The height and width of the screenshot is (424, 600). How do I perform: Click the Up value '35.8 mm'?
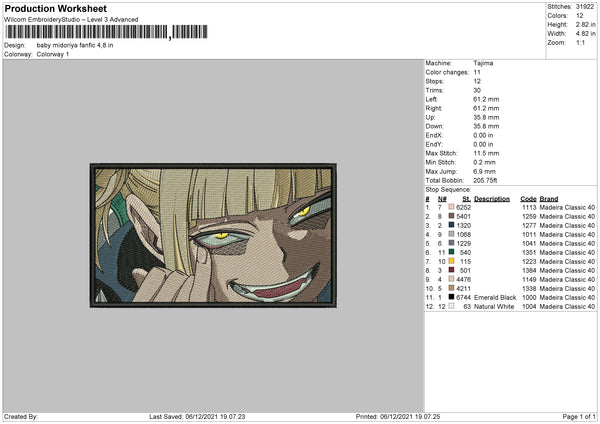[x=486, y=117]
